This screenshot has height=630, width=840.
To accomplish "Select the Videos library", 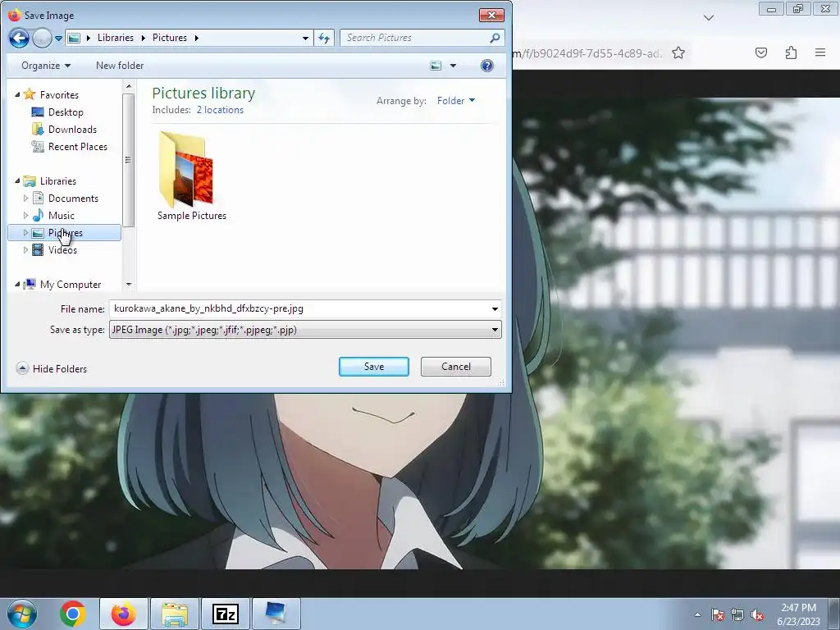I will point(62,249).
